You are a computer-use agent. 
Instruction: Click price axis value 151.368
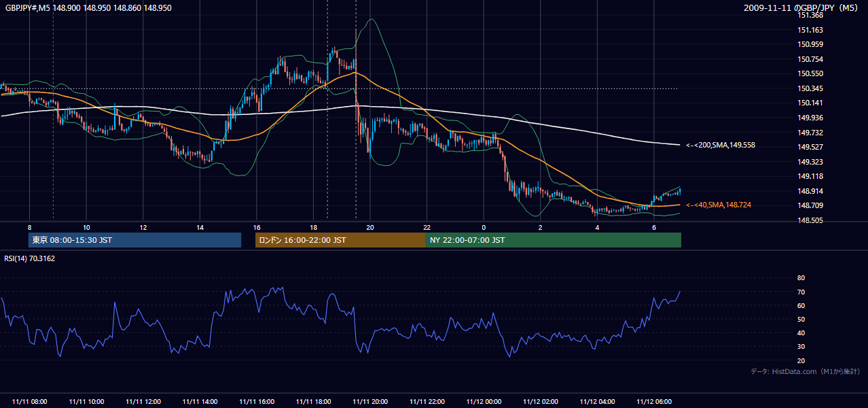tap(811, 16)
